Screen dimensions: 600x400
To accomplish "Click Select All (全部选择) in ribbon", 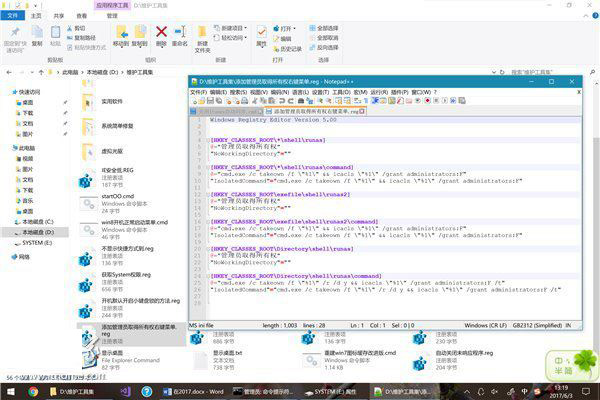I will pos(325,27).
